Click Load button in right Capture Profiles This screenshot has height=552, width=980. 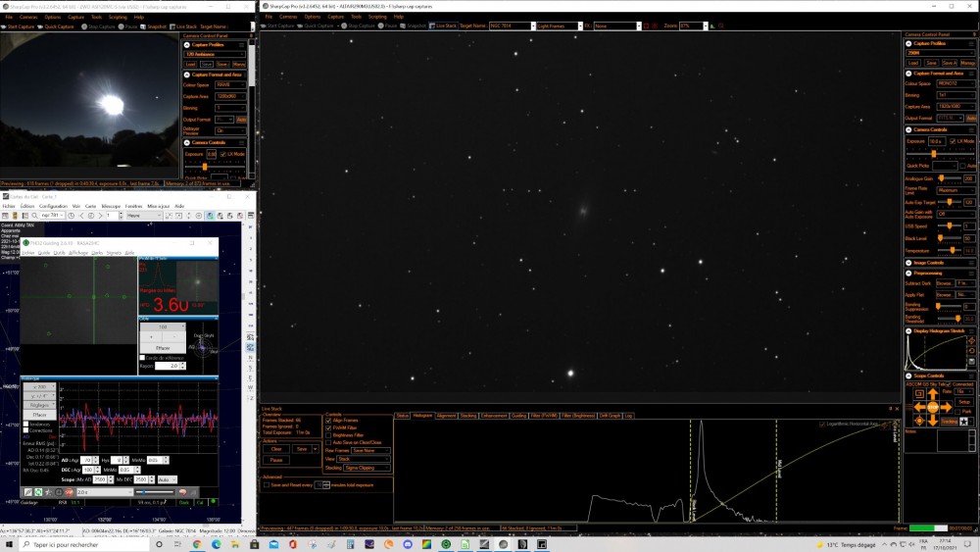point(913,63)
